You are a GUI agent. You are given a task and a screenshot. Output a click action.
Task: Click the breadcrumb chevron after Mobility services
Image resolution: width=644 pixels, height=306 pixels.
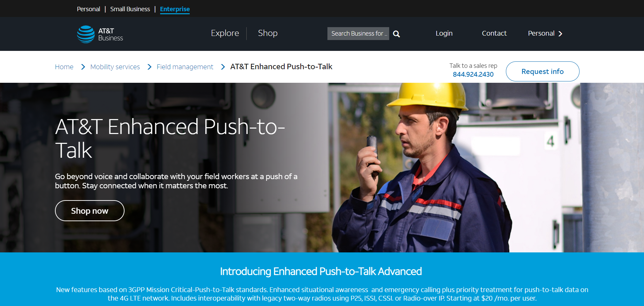[x=150, y=67]
